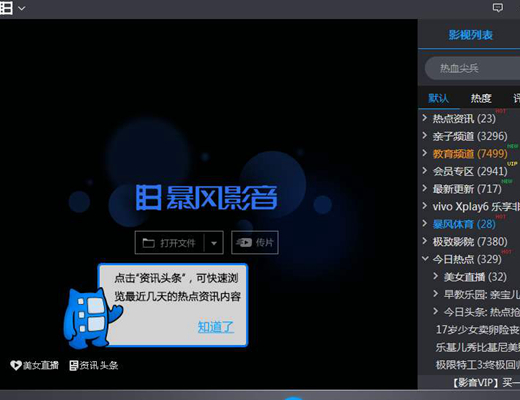Expand the 暴风体育 (28) category

click(425, 223)
